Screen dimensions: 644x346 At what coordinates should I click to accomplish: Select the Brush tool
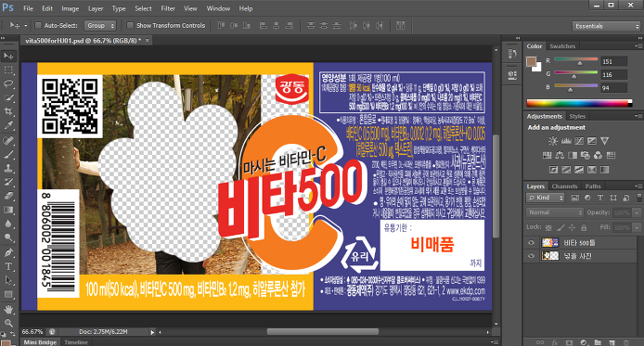click(8, 155)
